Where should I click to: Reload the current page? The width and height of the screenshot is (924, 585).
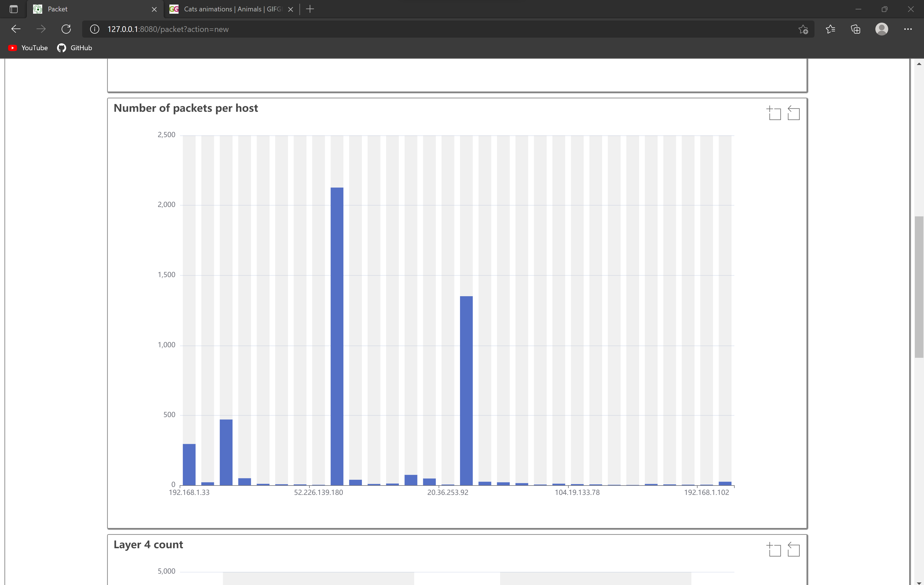66,29
